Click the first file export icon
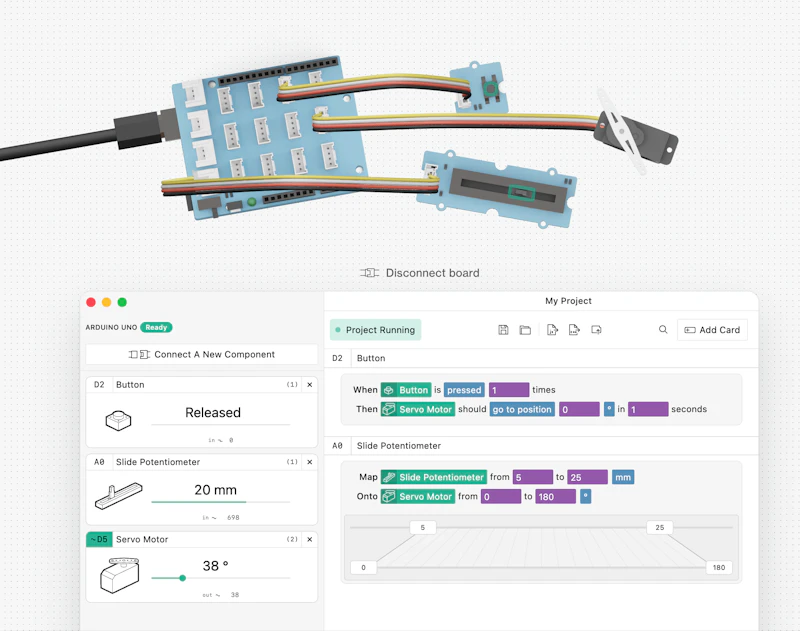 tap(552, 330)
